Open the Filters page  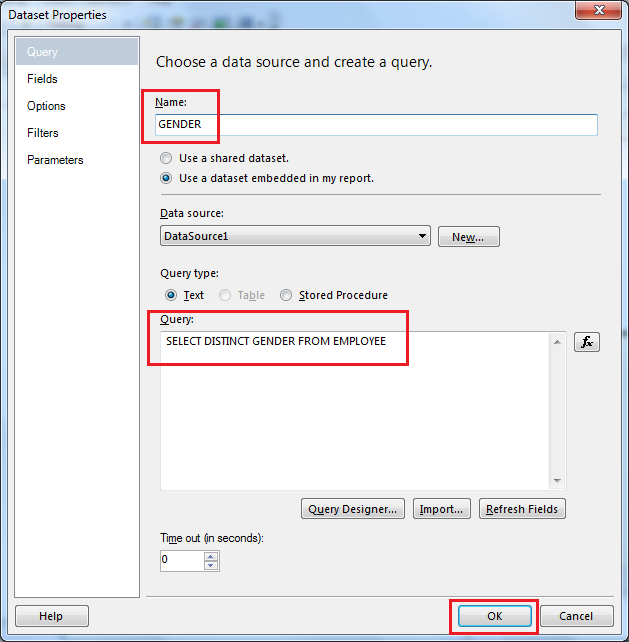[x=43, y=133]
